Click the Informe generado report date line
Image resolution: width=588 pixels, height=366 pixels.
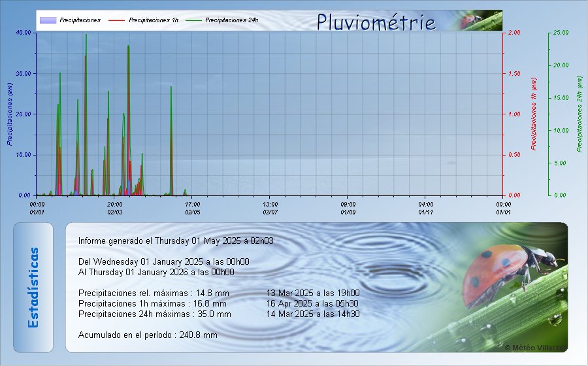click(x=176, y=241)
